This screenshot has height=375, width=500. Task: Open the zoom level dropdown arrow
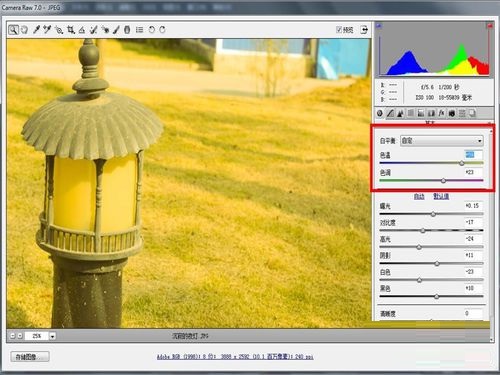52,336
